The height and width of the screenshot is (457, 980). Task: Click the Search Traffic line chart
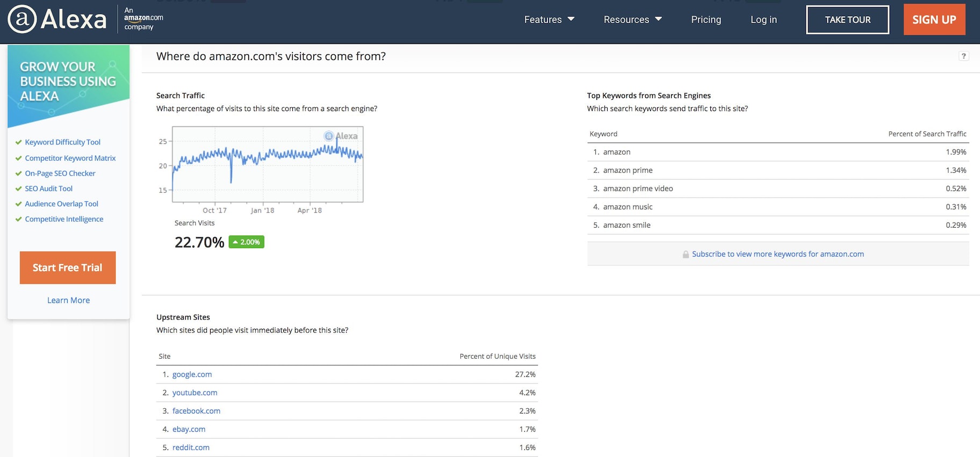click(267, 164)
